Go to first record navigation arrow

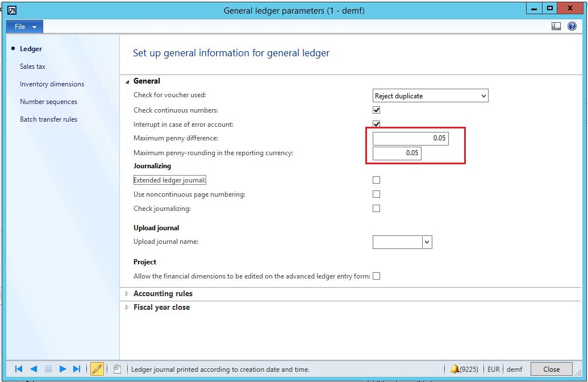point(18,369)
